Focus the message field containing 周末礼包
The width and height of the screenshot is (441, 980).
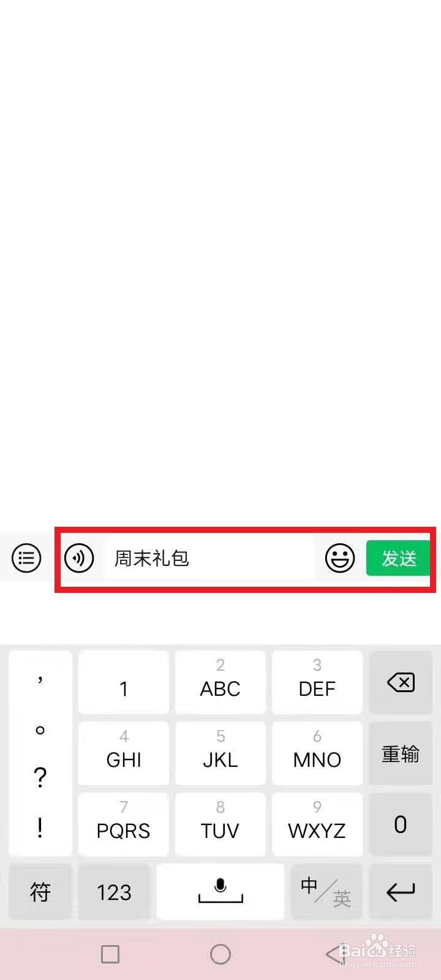coord(209,558)
